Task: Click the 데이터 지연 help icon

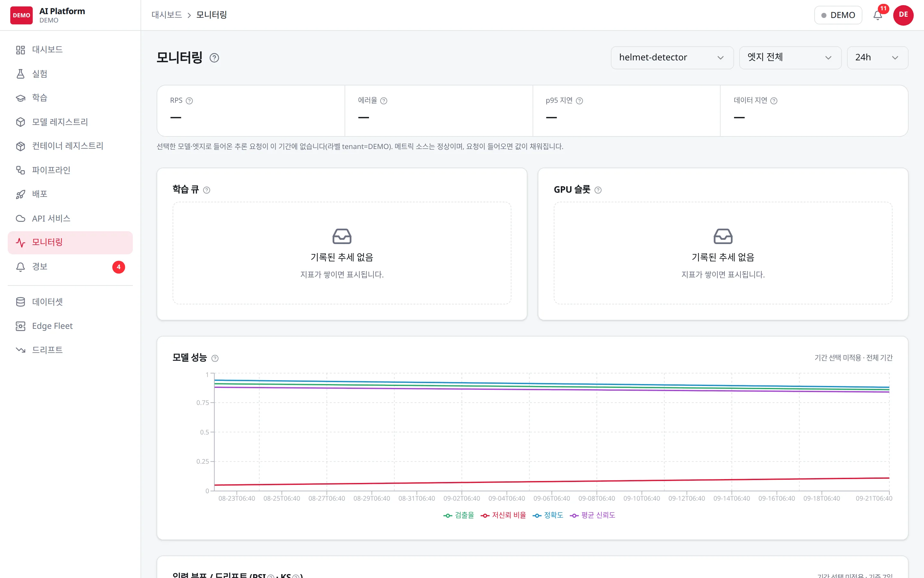Action: [x=774, y=101]
